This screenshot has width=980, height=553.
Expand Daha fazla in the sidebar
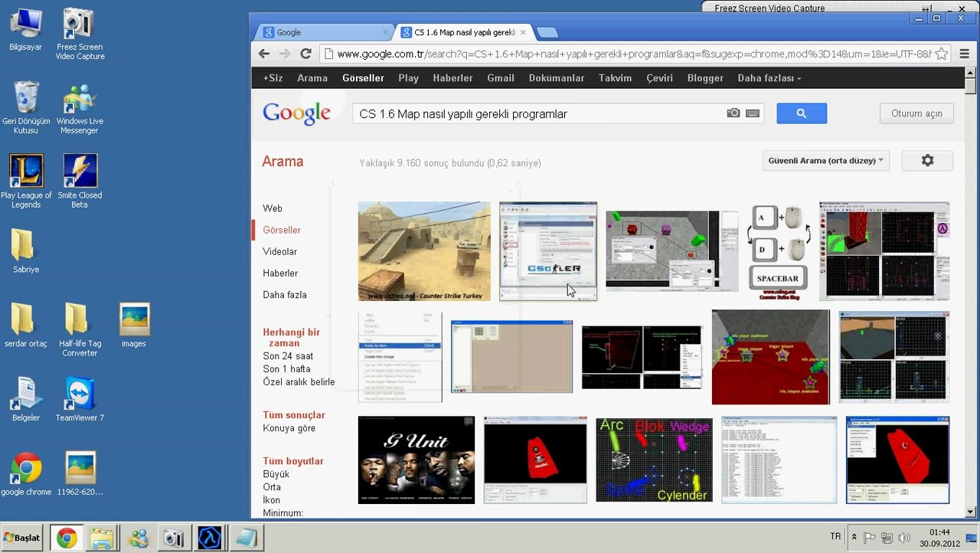[x=285, y=295]
